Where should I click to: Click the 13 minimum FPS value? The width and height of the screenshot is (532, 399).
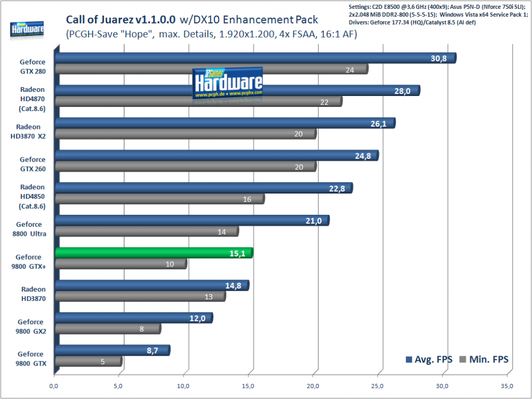[209, 297]
